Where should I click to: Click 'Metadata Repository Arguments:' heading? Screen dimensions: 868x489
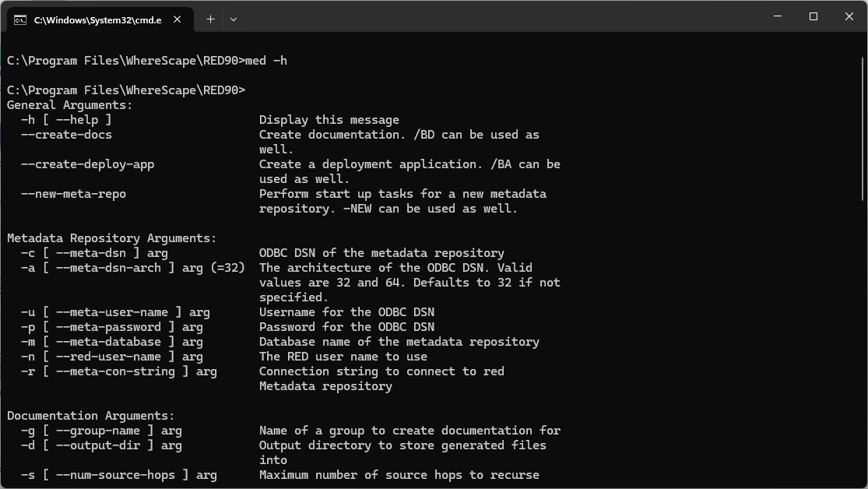pyautogui.click(x=111, y=238)
